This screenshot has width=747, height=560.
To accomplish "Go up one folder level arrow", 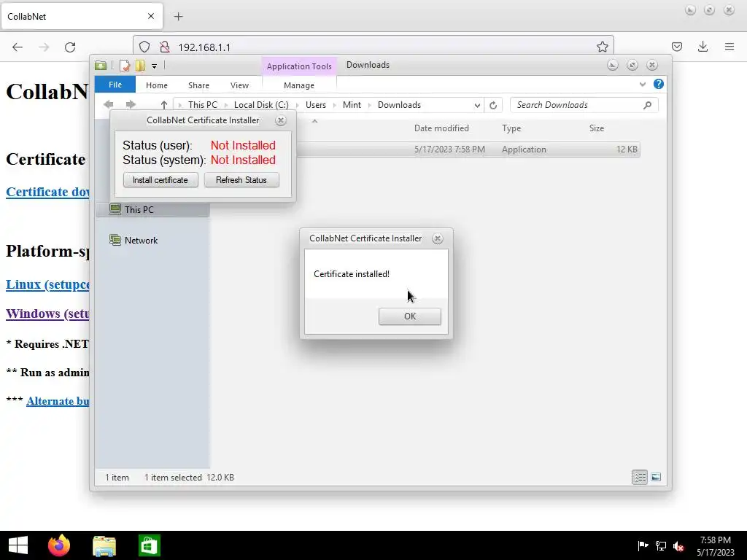I will tap(164, 105).
